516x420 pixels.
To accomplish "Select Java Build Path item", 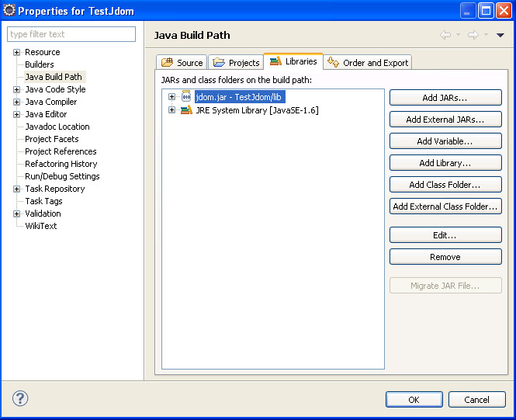I will pos(54,77).
